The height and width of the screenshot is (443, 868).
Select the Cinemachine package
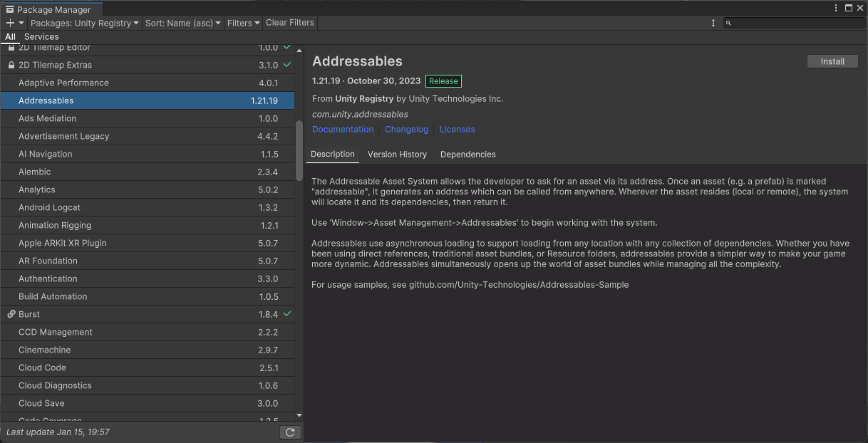point(147,350)
